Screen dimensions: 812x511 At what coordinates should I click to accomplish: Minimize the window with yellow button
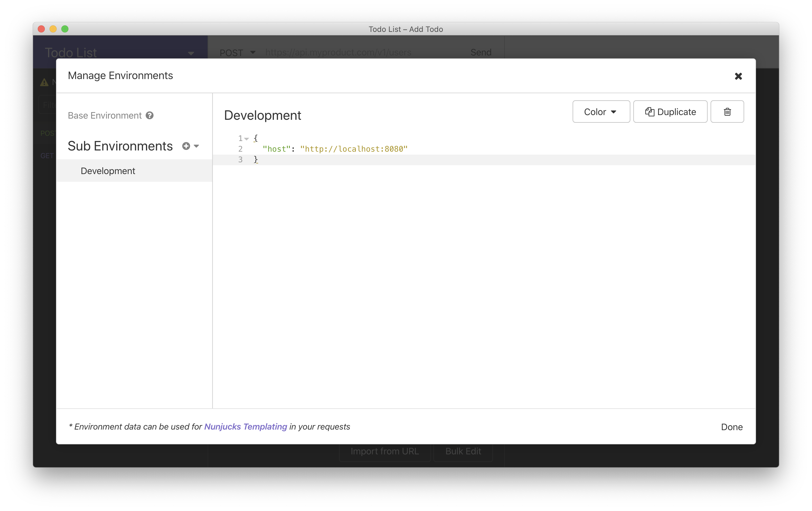coord(53,29)
